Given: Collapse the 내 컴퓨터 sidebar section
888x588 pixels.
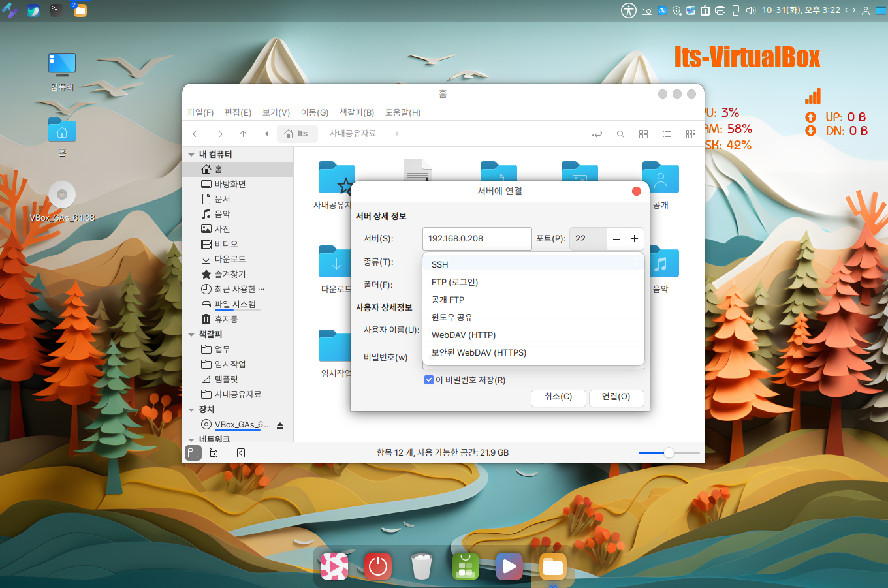Looking at the screenshot, I should pos(191,155).
